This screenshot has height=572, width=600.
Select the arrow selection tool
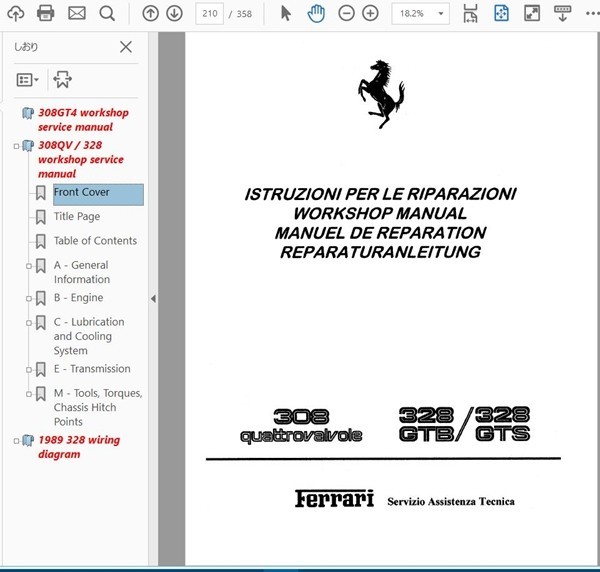pos(285,13)
